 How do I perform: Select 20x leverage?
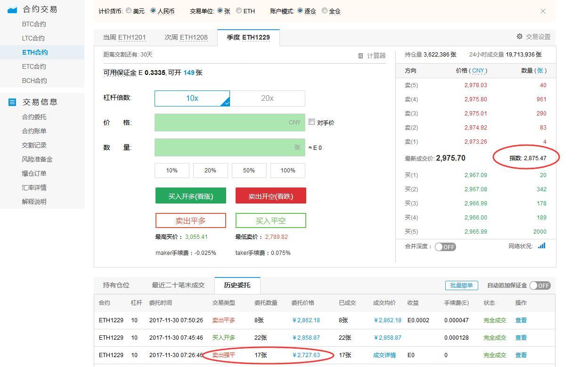(267, 98)
